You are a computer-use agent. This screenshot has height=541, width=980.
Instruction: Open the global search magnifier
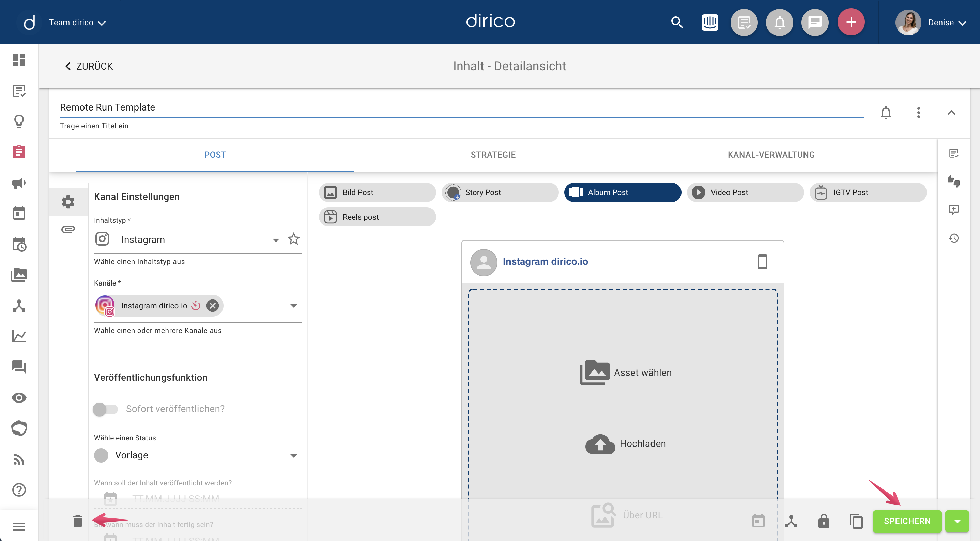tap(677, 22)
